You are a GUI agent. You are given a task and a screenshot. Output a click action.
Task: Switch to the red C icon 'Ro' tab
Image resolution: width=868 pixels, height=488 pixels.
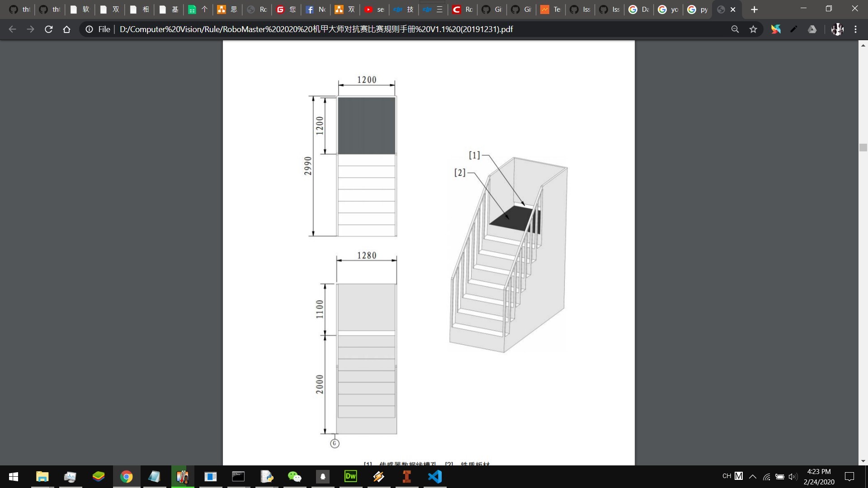click(462, 9)
